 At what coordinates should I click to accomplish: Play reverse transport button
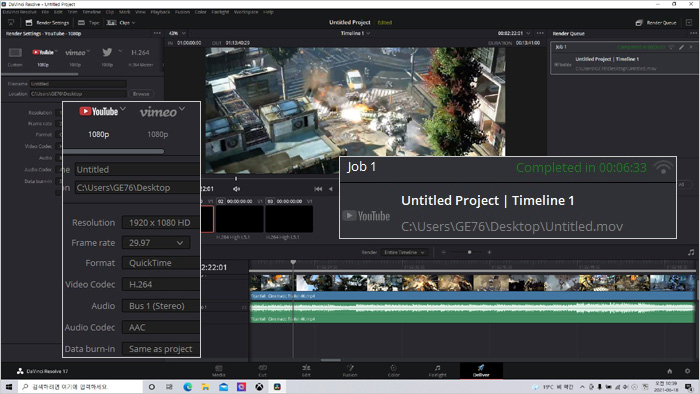[330, 189]
